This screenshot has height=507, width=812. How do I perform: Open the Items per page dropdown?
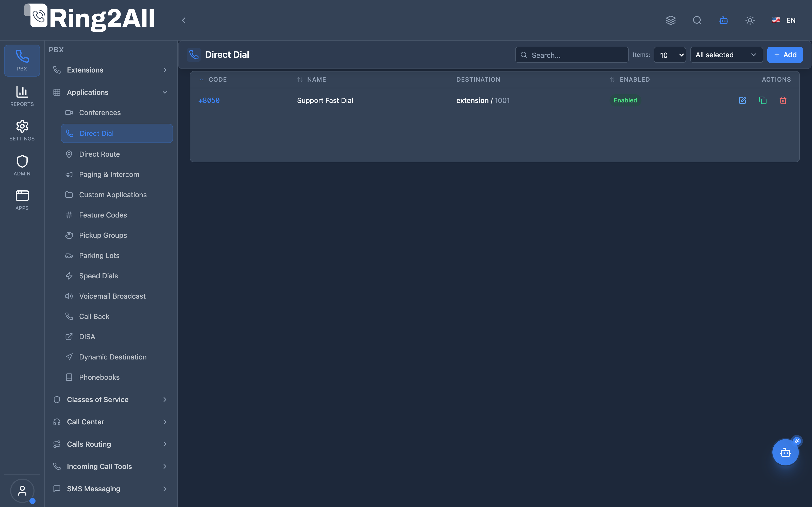tap(670, 55)
